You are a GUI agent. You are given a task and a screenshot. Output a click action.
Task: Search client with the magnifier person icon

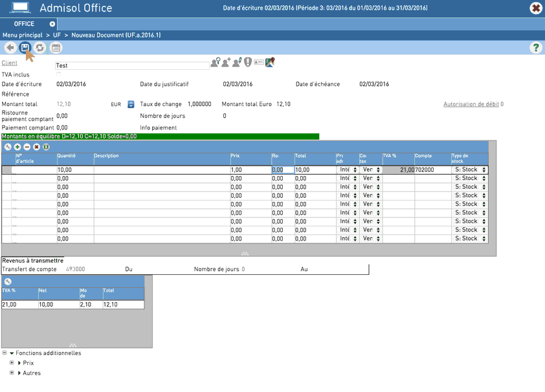click(x=216, y=62)
